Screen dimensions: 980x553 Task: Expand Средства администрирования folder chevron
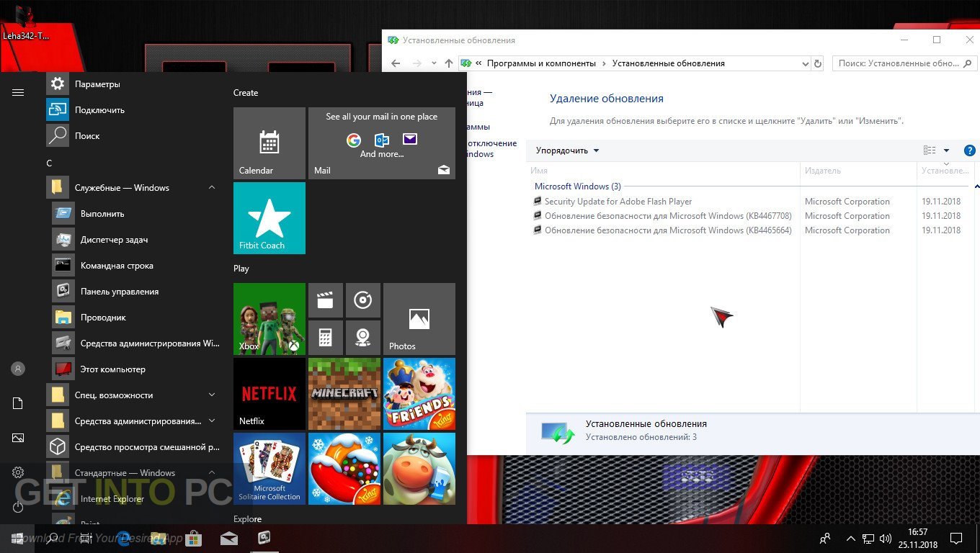(212, 421)
